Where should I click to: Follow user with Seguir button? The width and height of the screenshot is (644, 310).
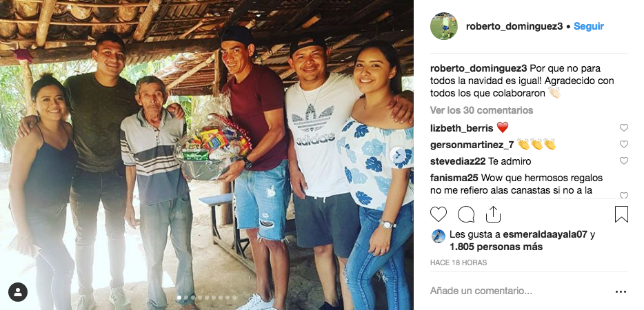589,26
